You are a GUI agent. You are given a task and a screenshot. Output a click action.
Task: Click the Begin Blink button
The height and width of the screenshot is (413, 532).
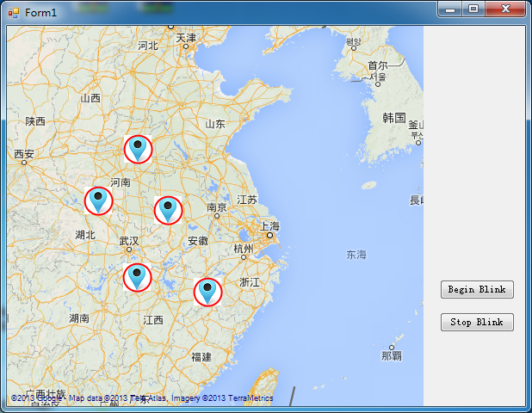(x=477, y=289)
